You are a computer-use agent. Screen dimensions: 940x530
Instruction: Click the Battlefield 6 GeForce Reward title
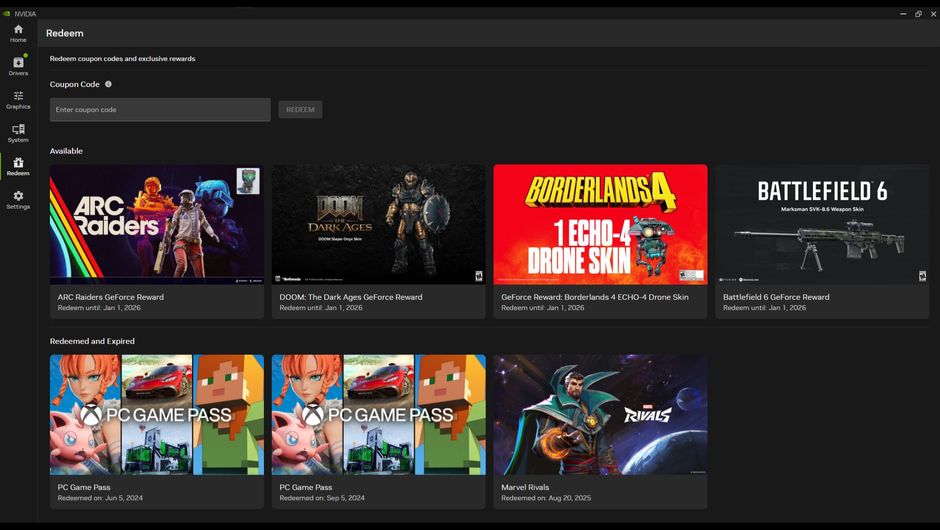(776, 297)
